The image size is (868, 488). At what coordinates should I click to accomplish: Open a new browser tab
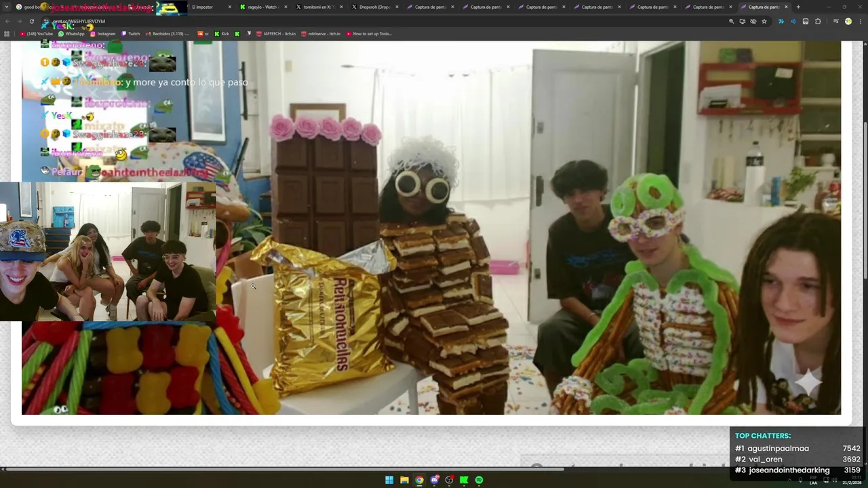[x=798, y=7]
